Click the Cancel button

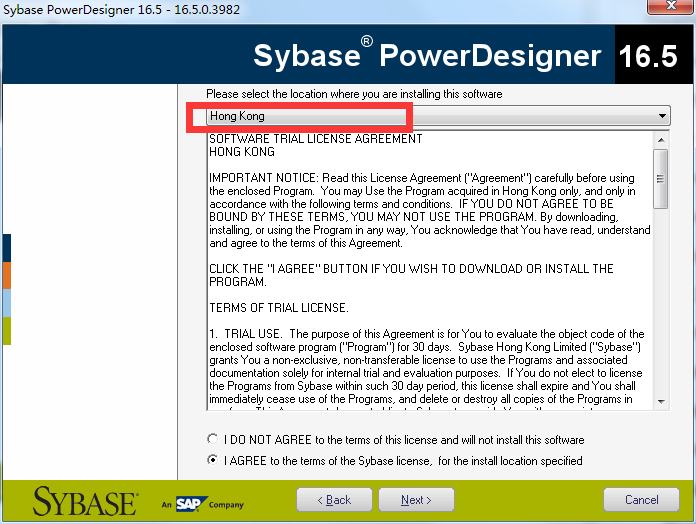tap(641, 500)
